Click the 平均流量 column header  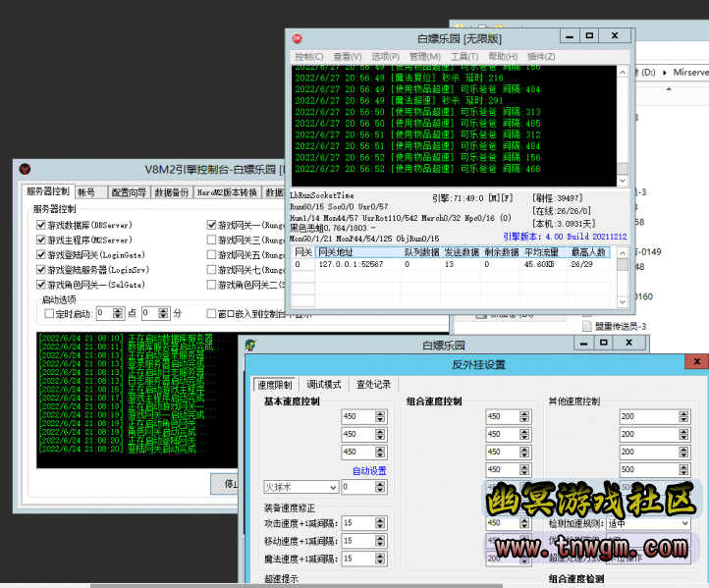[543, 252]
